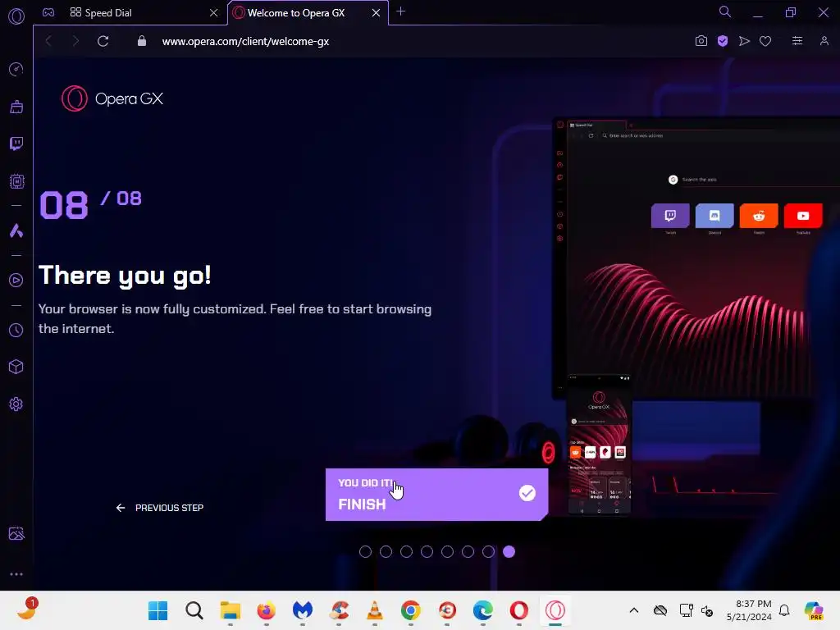The height and width of the screenshot is (630, 840).
Task: Click the FINISH button
Action: tap(436, 495)
